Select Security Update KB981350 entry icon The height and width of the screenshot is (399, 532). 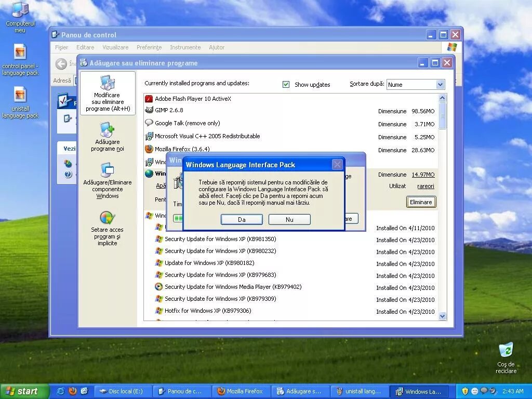(x=159, y=239)
